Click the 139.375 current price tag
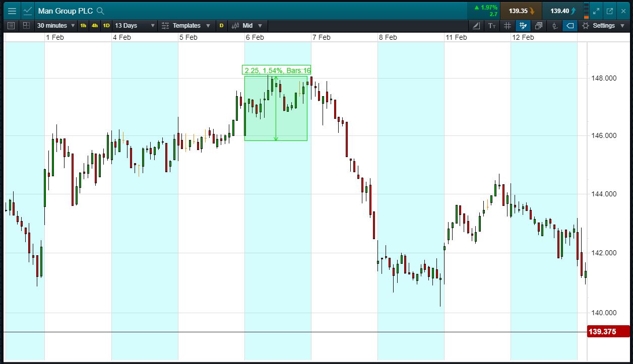 608,332
